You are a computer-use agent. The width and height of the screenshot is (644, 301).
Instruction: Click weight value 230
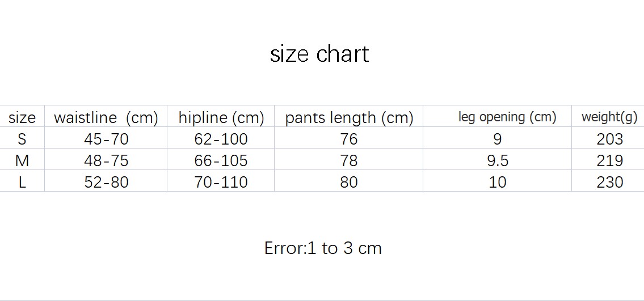click(x=610, y=182)
